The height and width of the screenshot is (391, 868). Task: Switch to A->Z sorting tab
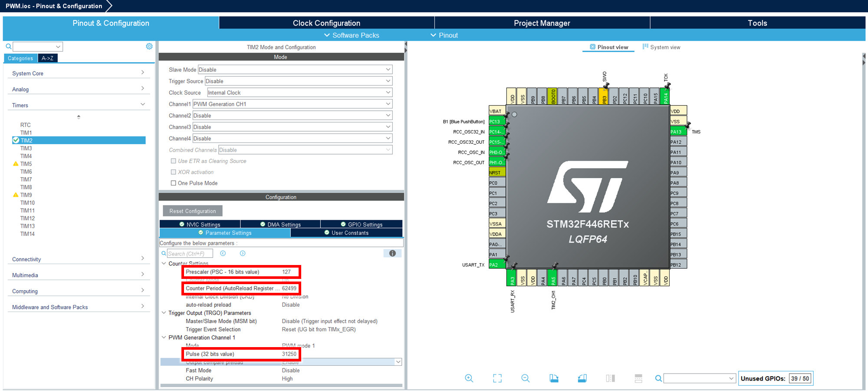(48, 58)
